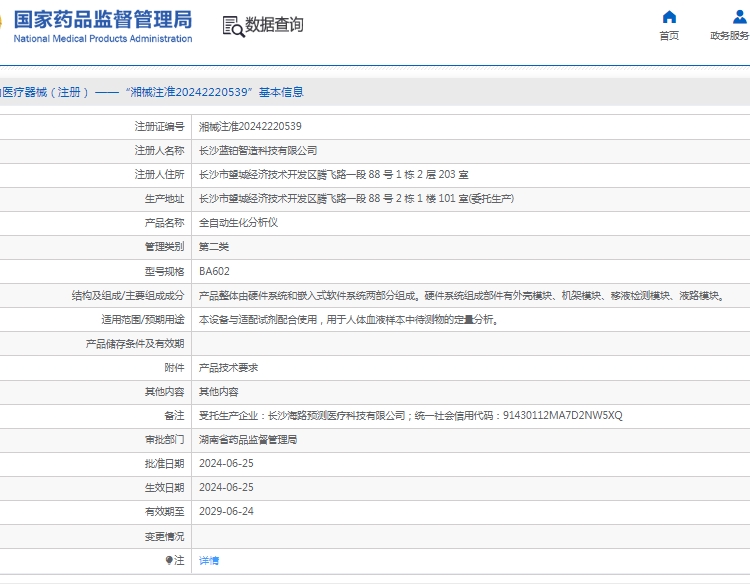The image size is (750, 584).
Task: Click the 数据查询 magnifier document icon
Action: (233, 26)
